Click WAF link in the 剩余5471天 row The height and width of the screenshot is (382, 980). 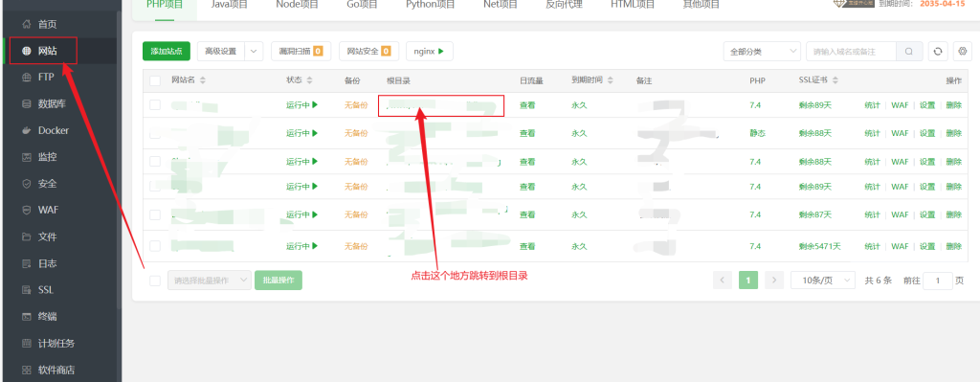(x=900, y=246)
